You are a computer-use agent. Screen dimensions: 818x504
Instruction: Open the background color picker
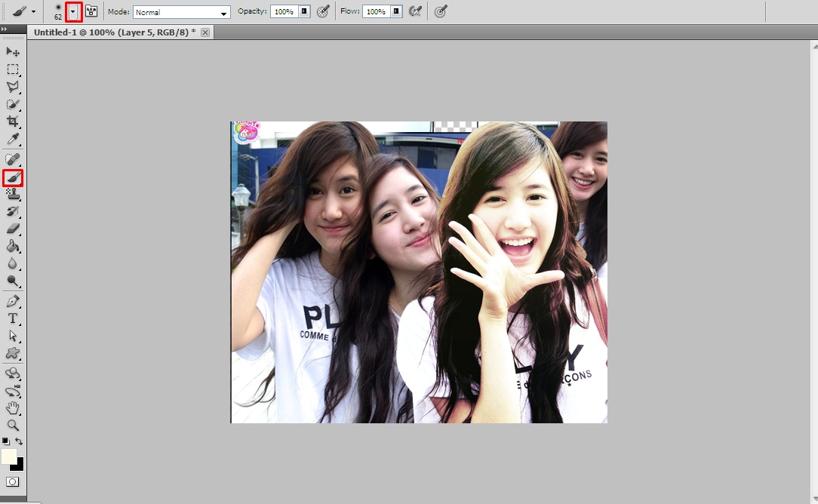coord(19,466)
